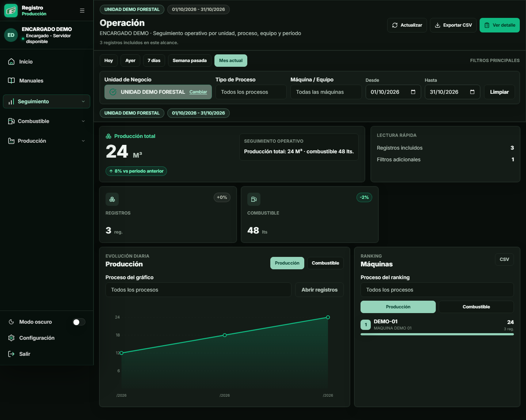Image resolution: width=526 pixels, height=420 pixels.
Task: Open the Tipo de Proceso dropdown
Action: click(251, 92)
